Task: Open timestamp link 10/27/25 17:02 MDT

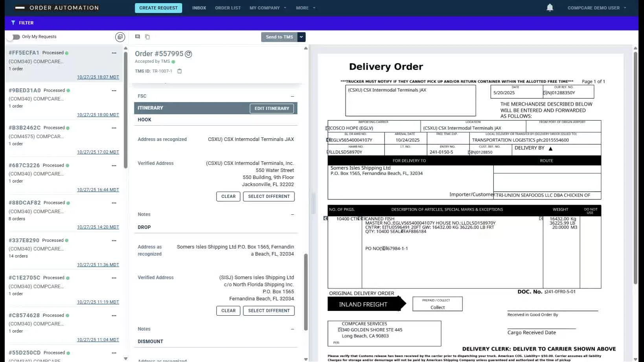Action: pyautogui.click(x=98, y=152)
